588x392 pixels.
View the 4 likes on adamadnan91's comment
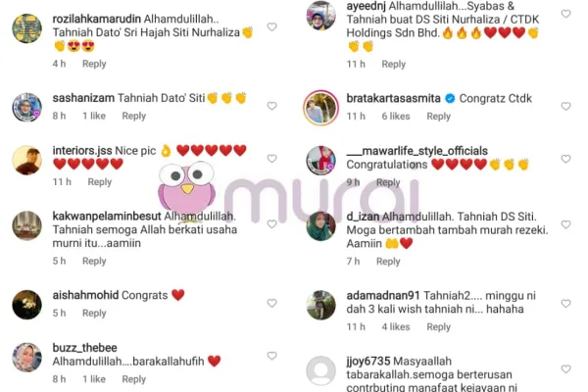click(396, 326)
